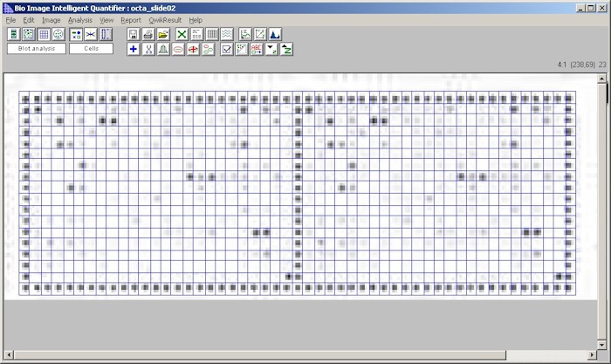Click the horizontal scrollbar right arrow
611x364 pixels.
click(593, 355)
